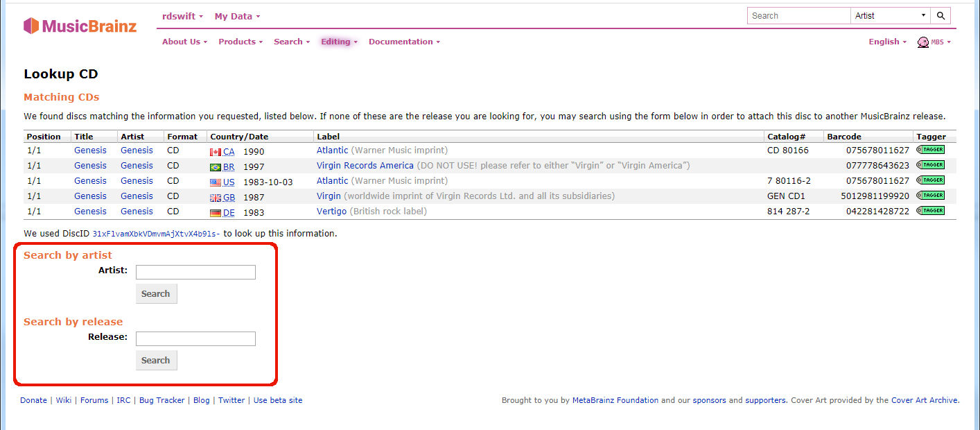Click the Brazil flag BR country link
980x430 pixels.
point(222,166)
